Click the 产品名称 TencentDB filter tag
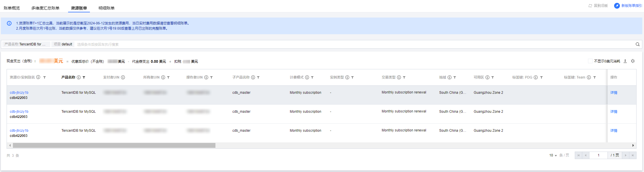Screen dimensions: 644x172 [x=26, y=44]
